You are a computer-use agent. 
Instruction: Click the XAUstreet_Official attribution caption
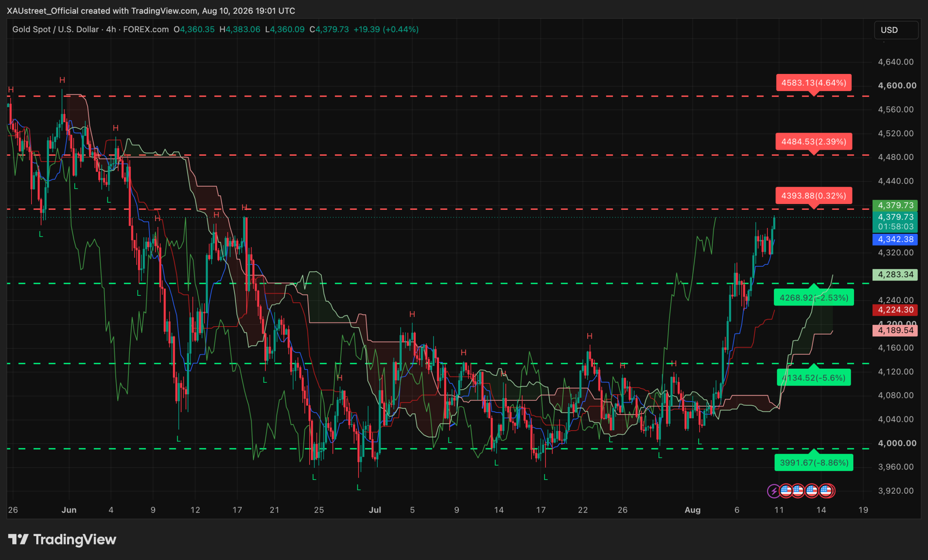click(151, 11)
